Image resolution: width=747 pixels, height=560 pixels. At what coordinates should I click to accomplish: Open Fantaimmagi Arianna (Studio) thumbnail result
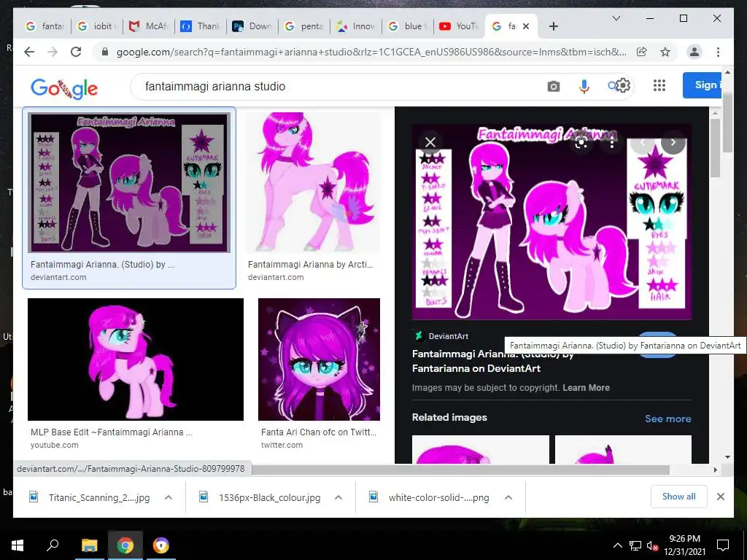(129, 183)
